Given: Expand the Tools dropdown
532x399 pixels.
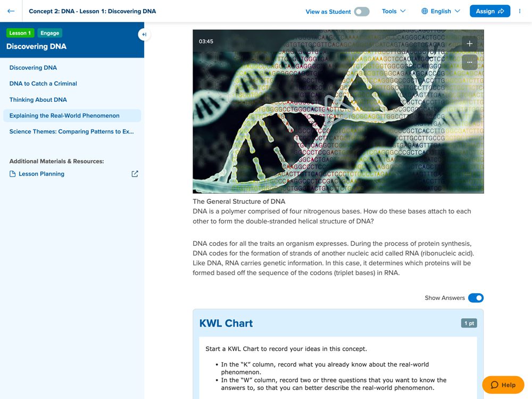Looking at the screenshot, I should coord(394,11).
